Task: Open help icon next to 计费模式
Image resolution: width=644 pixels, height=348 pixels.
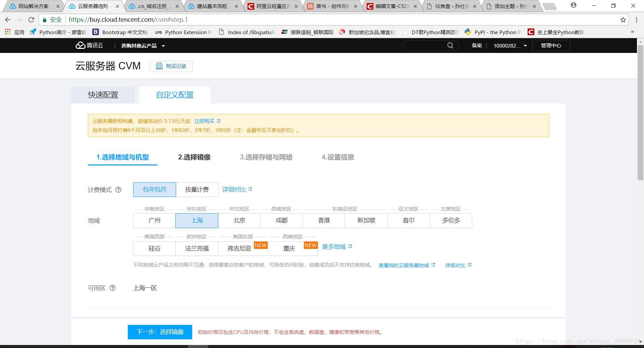Action: 118,190
